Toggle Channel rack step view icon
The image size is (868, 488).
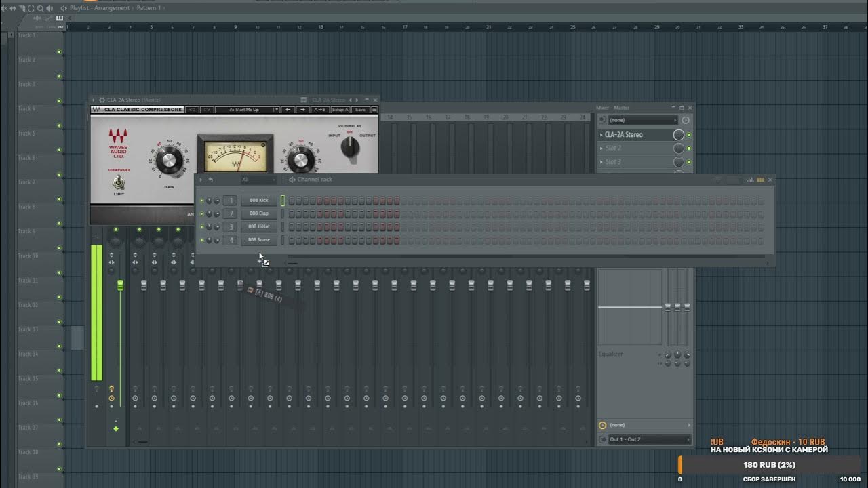point(760,180)
